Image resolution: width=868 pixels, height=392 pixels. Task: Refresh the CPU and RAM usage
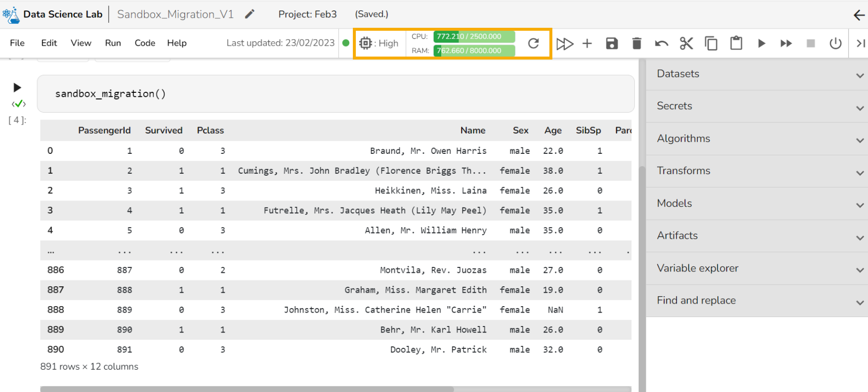point(534,44)
